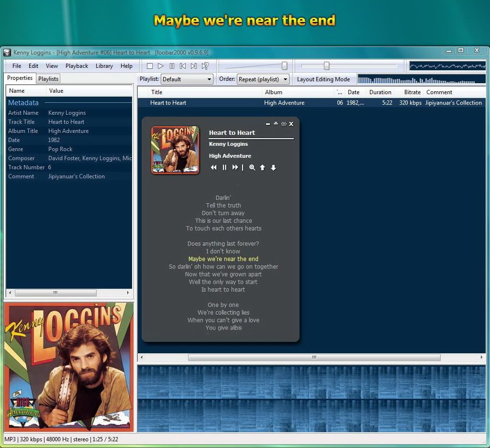
Task: Select the Album Title High Adventure row
Action: 69,131
